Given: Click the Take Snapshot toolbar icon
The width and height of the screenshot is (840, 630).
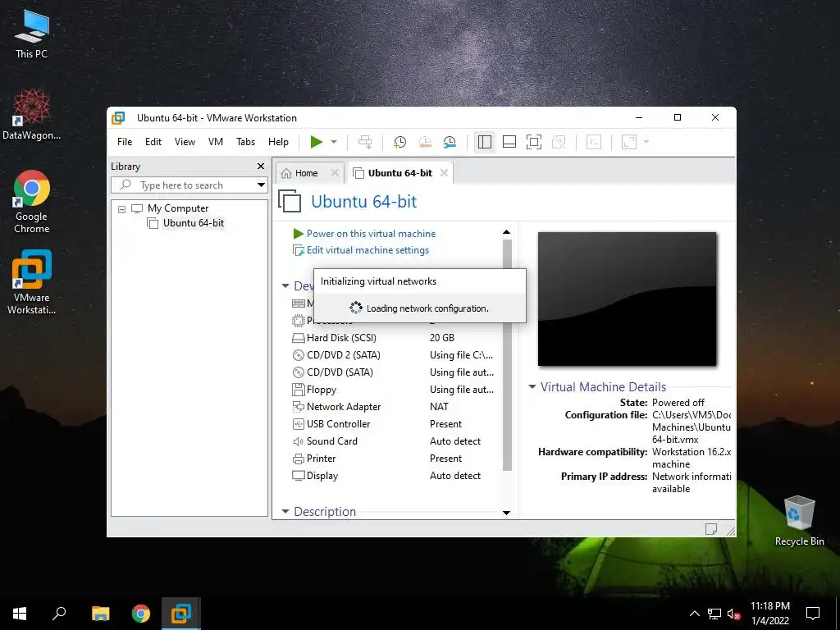Looking at the screenshot, I should (399, 142).
